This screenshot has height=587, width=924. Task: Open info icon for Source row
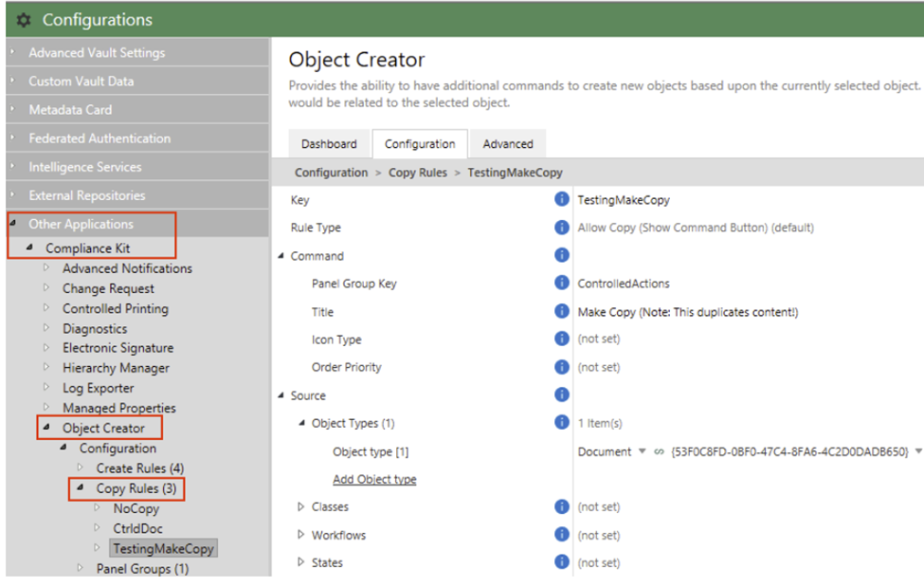tap(562, 394)
